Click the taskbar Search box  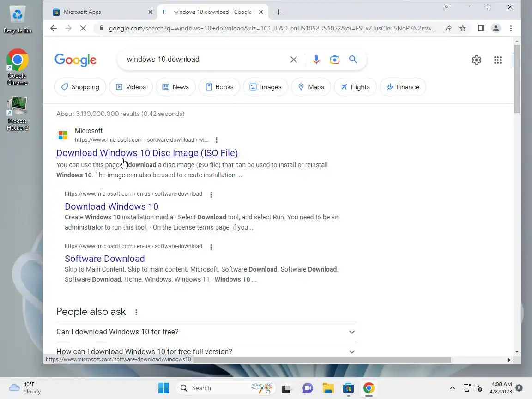[x=225, y=388]
